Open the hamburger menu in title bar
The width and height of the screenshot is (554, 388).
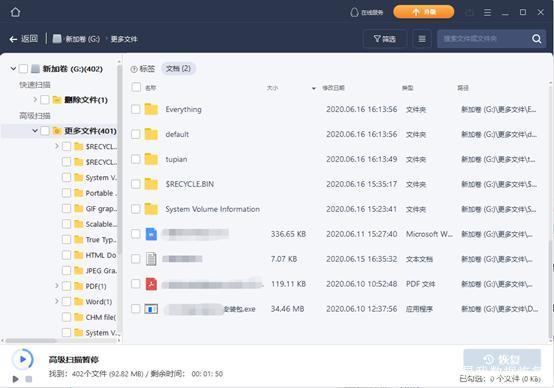point(487,12)
